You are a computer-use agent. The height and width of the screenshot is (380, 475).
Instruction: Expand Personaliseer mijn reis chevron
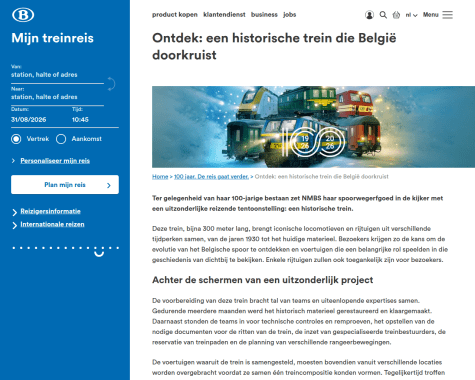click(13, 161)
